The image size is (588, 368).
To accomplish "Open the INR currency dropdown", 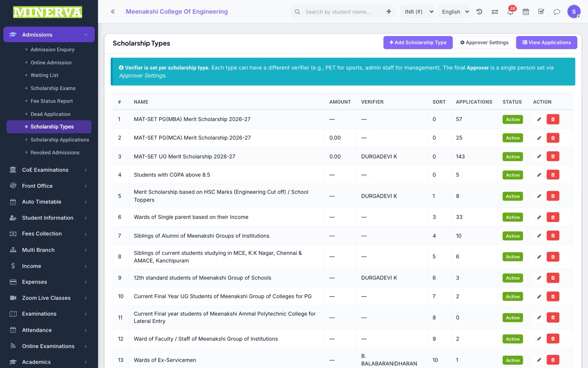I will pyautogui.click(x=418, y=12).
